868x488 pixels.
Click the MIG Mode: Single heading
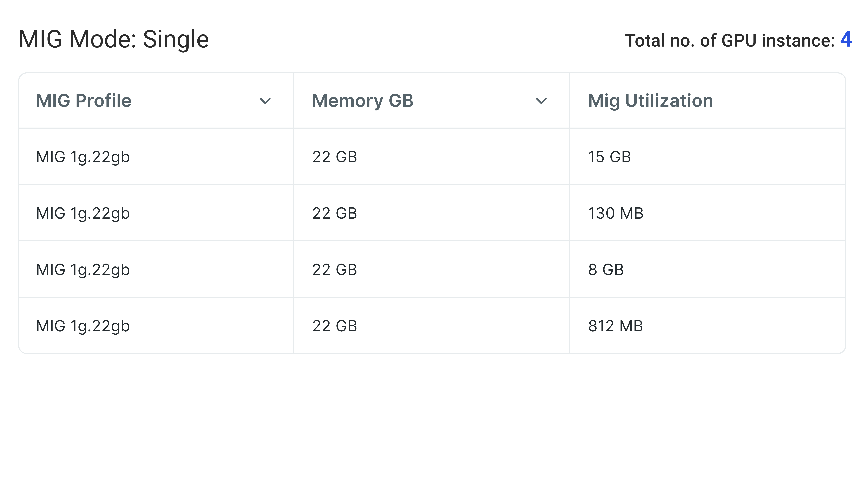click(114, 39)
